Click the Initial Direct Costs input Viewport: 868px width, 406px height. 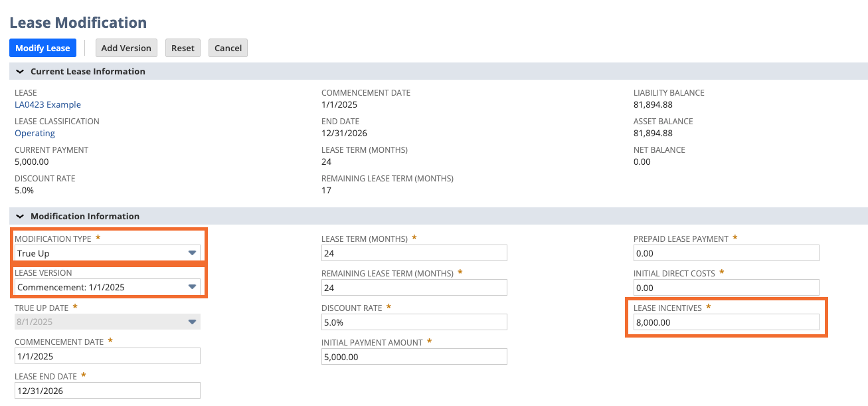click(x=725, y=288)
